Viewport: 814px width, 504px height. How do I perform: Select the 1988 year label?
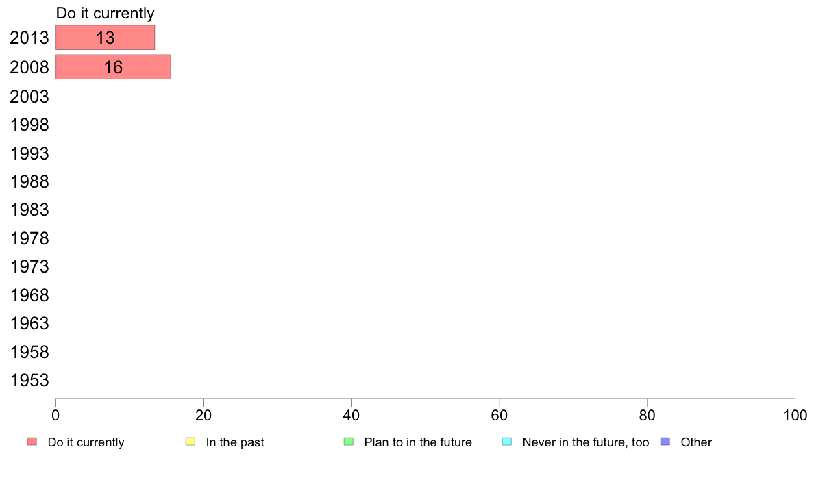[x=29, y=182]
